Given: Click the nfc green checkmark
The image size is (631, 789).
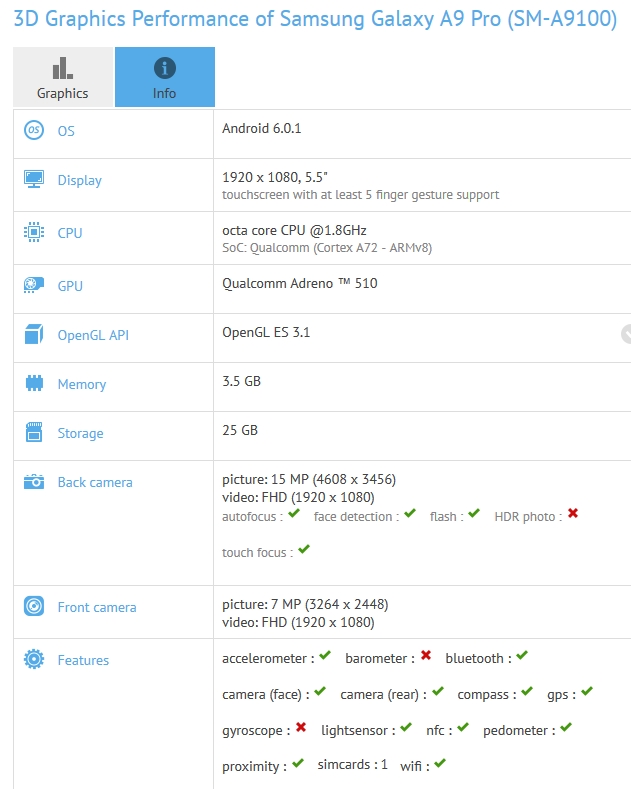Looking at the screenshot, I should (x=463, y=727).
